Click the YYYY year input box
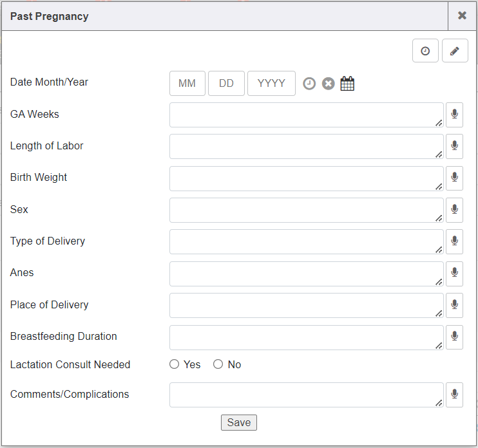Viewport: 478px width, 448px height. pyautogui.click(x=271, y=84)
